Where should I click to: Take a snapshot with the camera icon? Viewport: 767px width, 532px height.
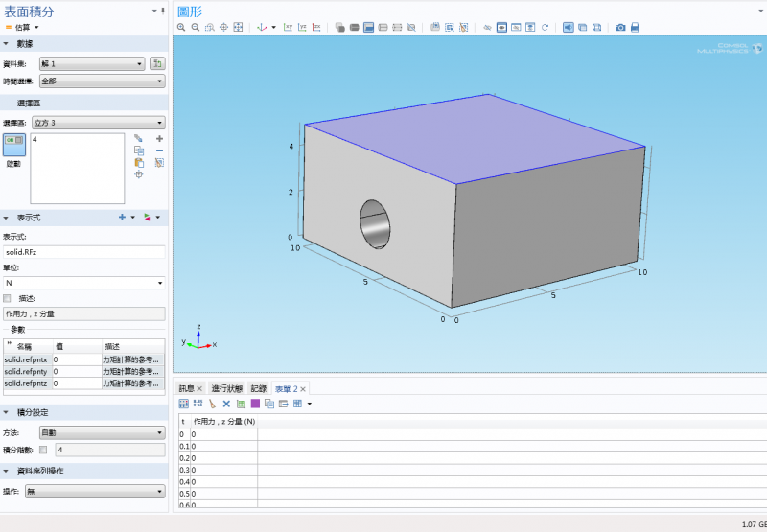tap(620, 27)
